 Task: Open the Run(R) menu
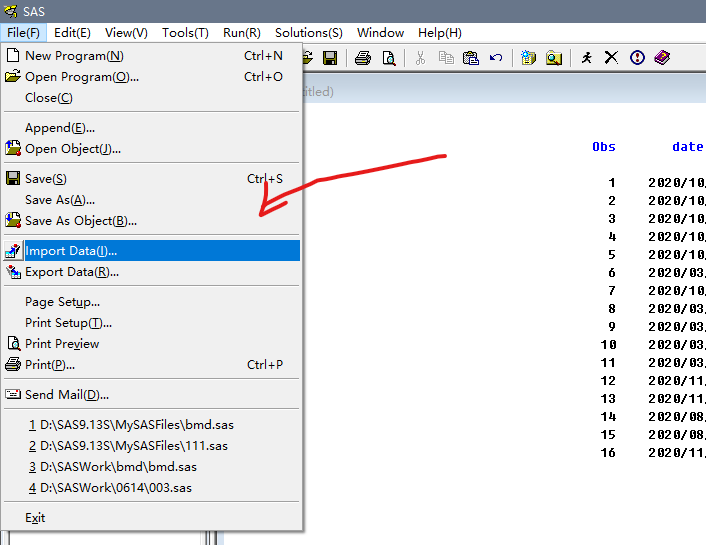(241, 33)
